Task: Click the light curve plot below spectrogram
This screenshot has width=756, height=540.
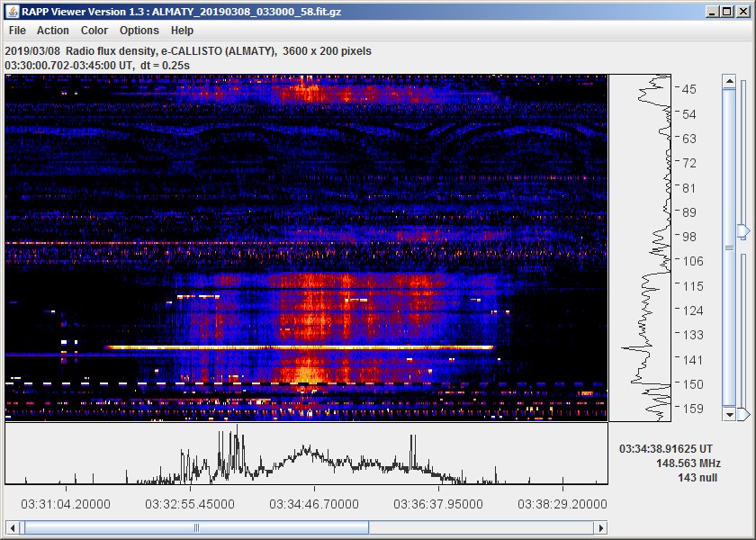Action: pyautogui.click(x=306, y=454)
